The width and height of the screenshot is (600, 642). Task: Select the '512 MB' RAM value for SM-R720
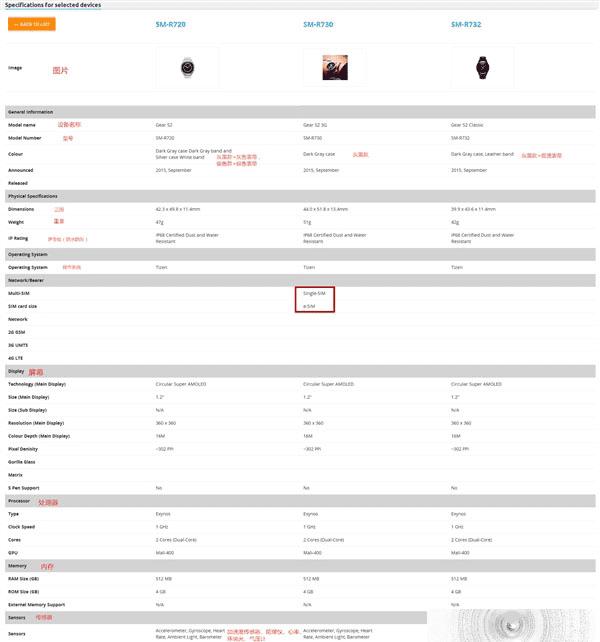tap(163, 579)
